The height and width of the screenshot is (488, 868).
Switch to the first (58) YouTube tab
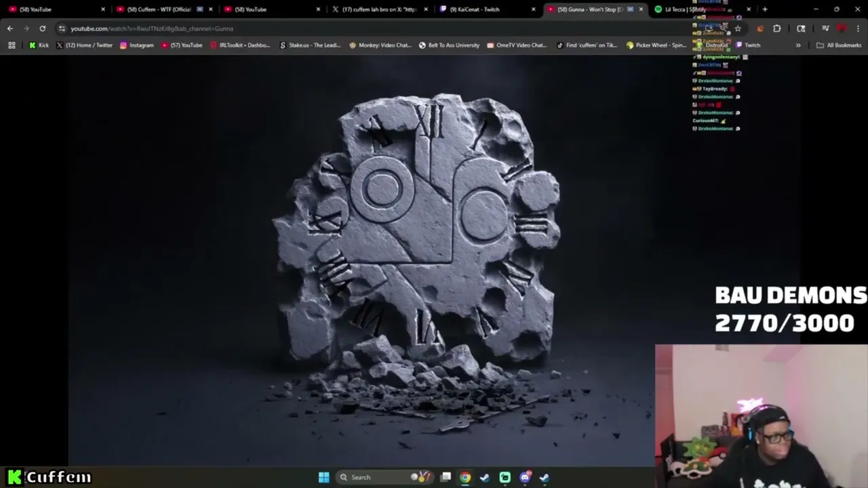56,9
